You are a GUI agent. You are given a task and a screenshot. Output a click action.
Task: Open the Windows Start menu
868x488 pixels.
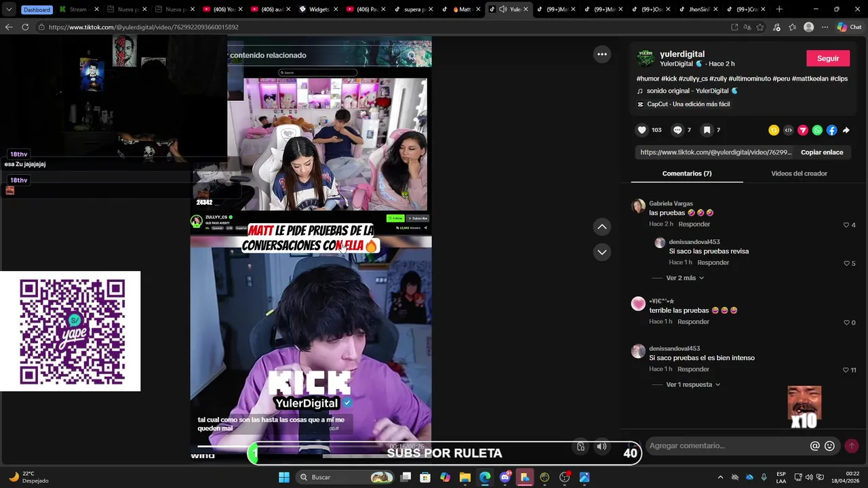(x=284, y=477)
